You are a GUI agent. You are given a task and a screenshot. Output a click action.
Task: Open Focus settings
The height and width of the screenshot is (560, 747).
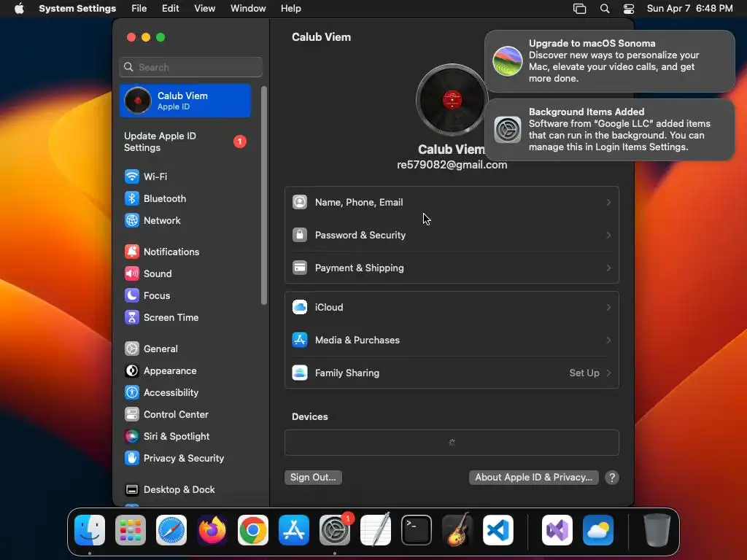click(147, 296)
